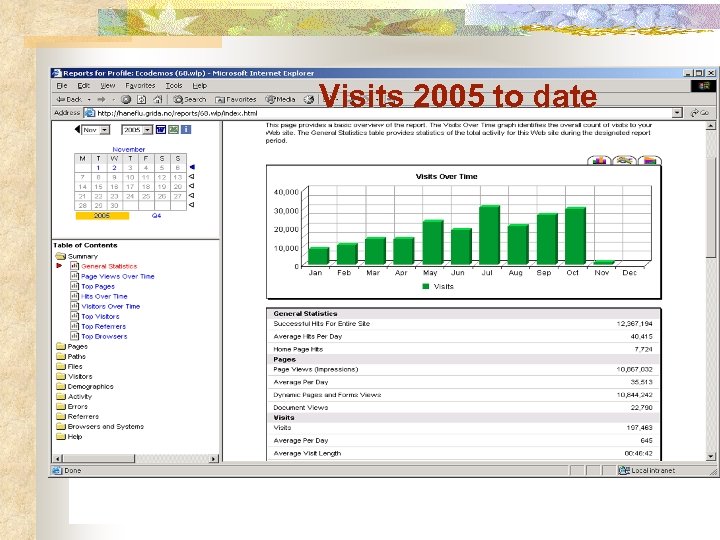Open the Favorites menu
The width and height of the screenshot is (720, 540).
pos(141,86)
